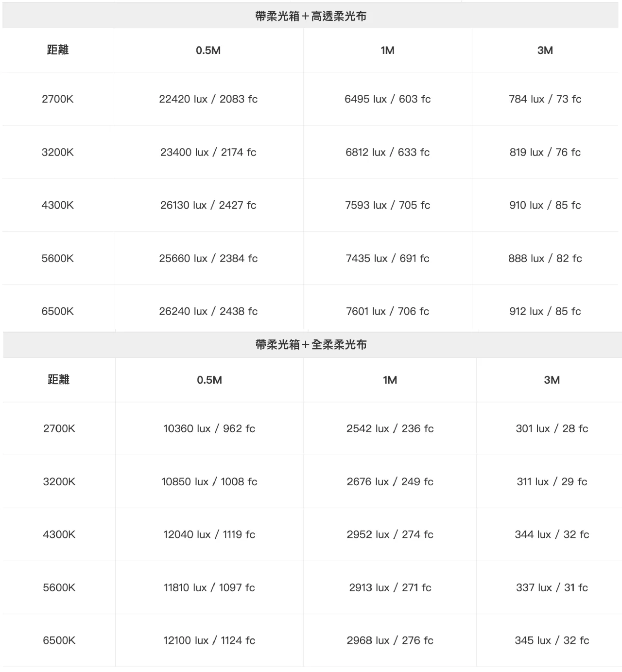The image size is (622, 672).
Task: Click the 2968 lux / 276 fc cell
Action: [390, 640]
